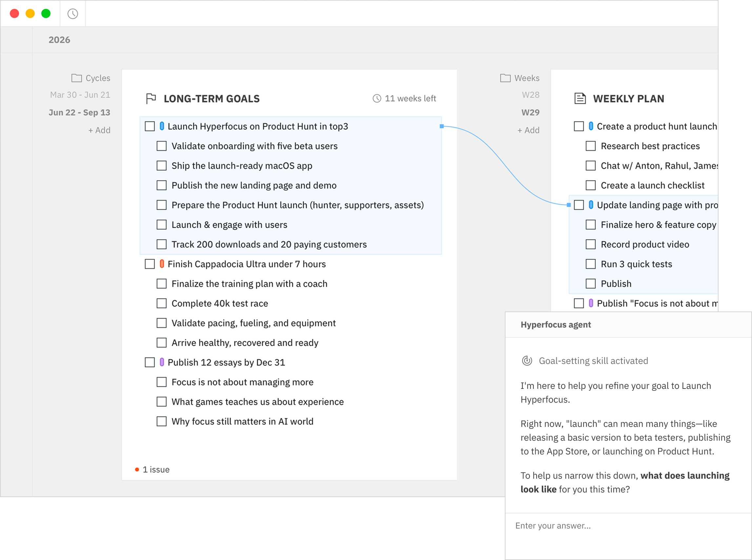Image resolution: width=752 pixels, height=560 pixels.
Task: Click link handle on Update landing page row
Action: pyautogui.click(x=569, y=205)
